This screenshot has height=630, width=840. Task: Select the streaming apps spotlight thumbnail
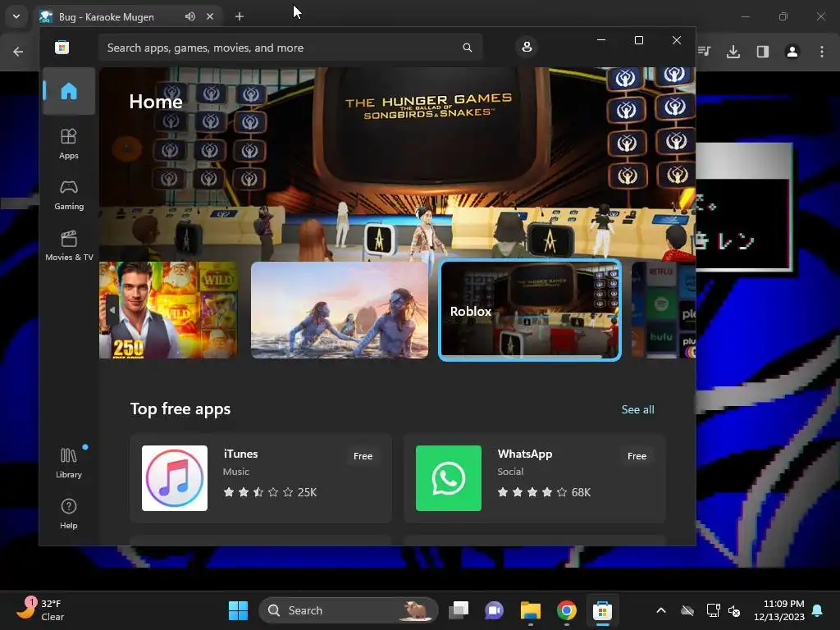click(664, 309)
